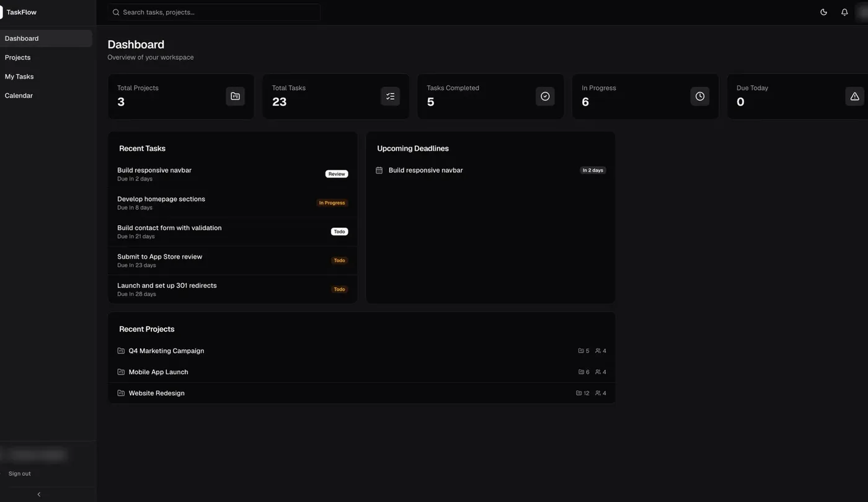Open Launch and set up 301 redirects task
This screenshot has width=868, height=502.
coord(232,289)
